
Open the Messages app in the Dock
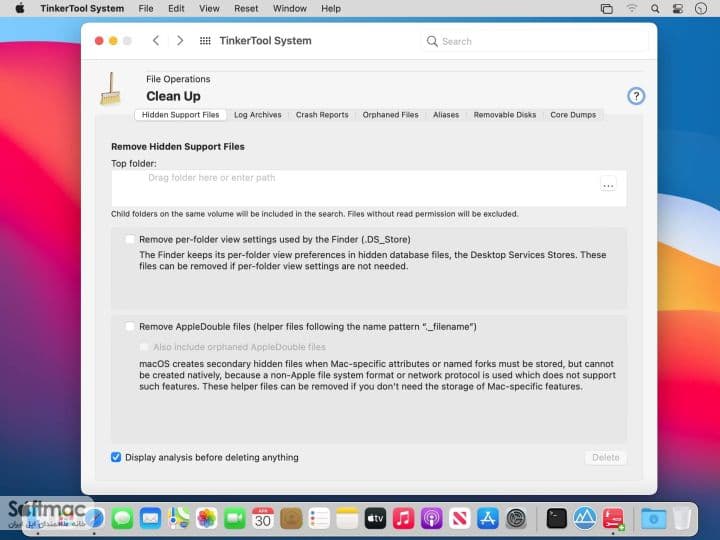click(122, 519)
